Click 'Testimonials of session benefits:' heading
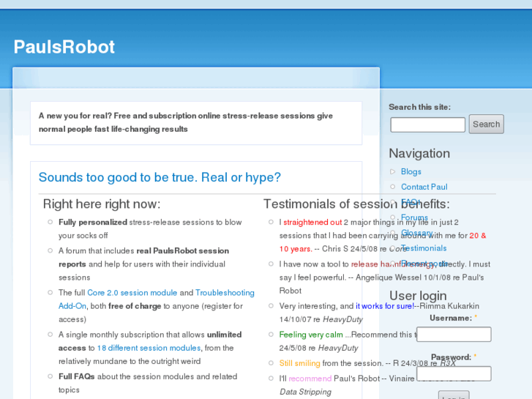This screenshot has width=532, height=399. pyautogui.click(x=356, y=204)
